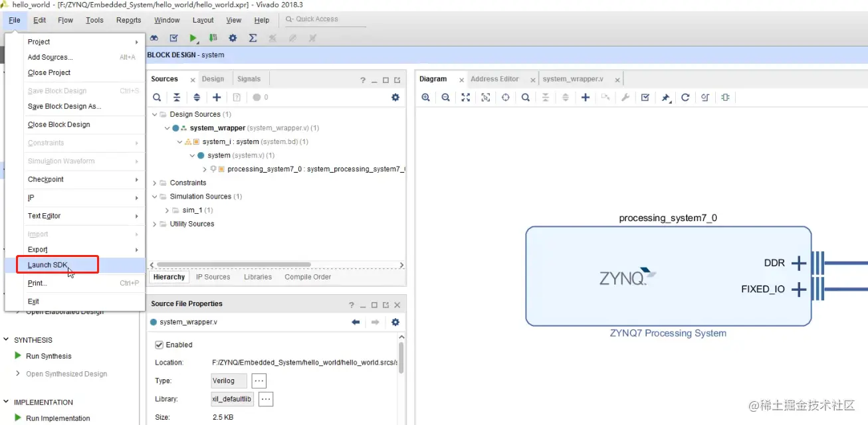This screenshot has height=425, width=868.
Task: Collapse system_wrapper tree node
Action: tap(167, 128)
